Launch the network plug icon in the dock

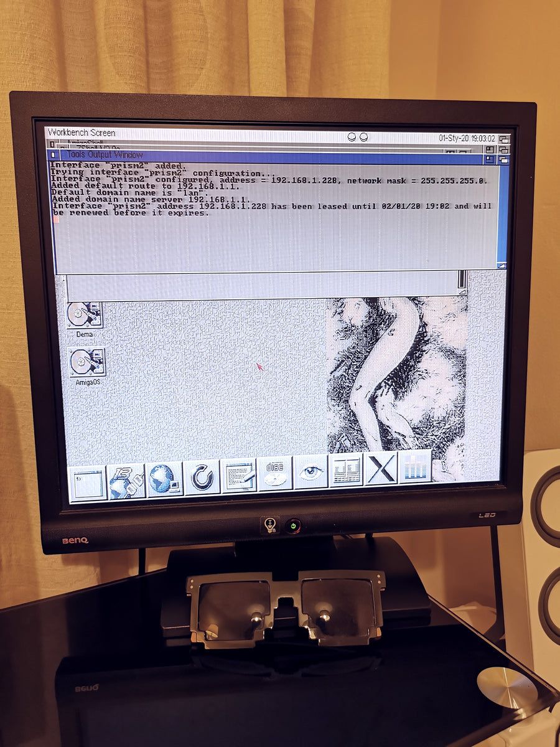coord(126,481)
